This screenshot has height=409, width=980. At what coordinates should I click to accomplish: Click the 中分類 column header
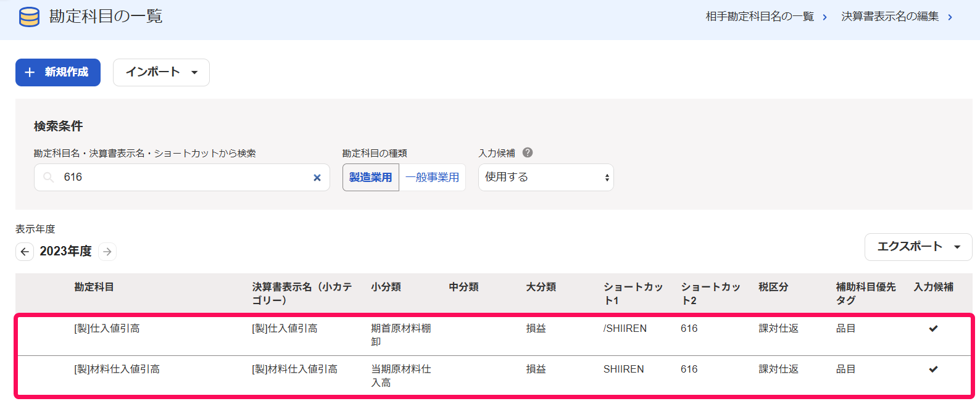pos(464,287)
